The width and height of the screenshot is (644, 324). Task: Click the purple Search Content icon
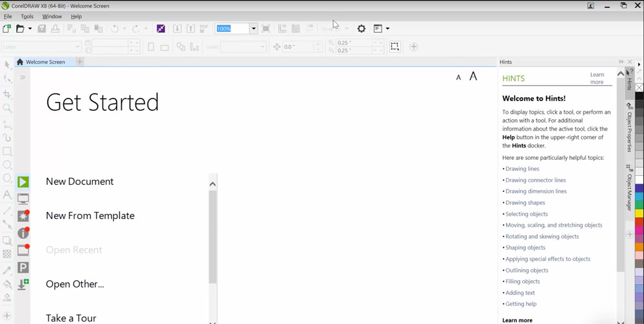[161, 29]
